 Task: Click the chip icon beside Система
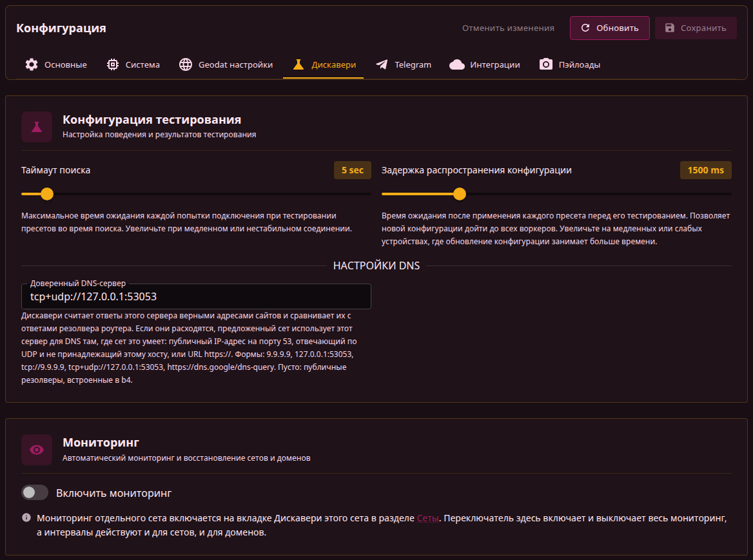pyautogui.click(x=113, y=65)
